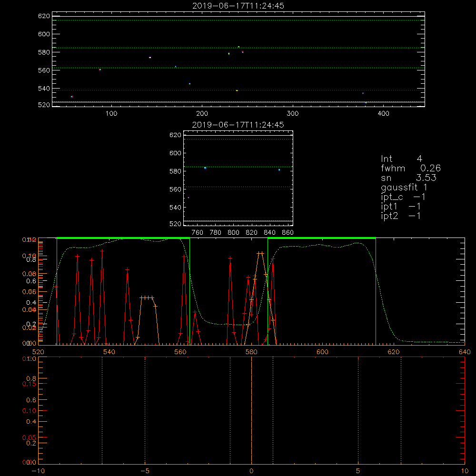Click the red '0.15' y-axis label on bottom plot
This screenshot has width=476, height=476.
tap(29, 384)
